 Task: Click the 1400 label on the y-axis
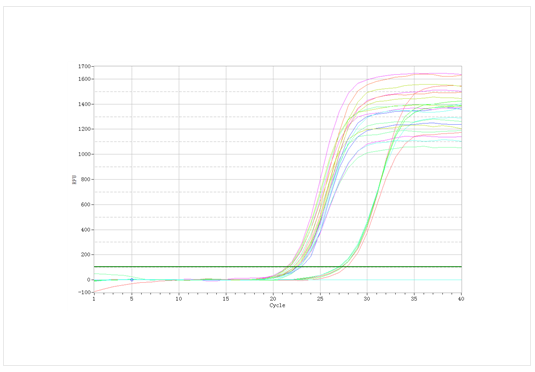point(84,104)
